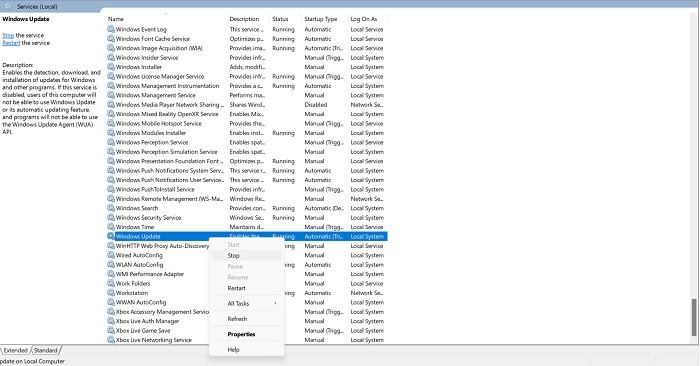This screenshot has width=700, height=366.
Task: Click the gear icon beside Windows Security Service
Action: pyautogui.click(x=111, y=217)
